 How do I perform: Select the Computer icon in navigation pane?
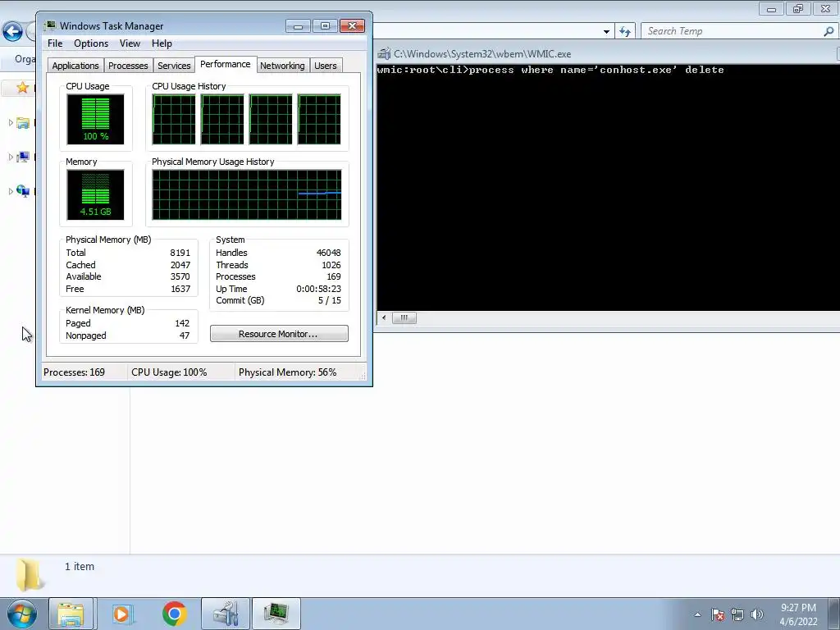pos(22,157)
